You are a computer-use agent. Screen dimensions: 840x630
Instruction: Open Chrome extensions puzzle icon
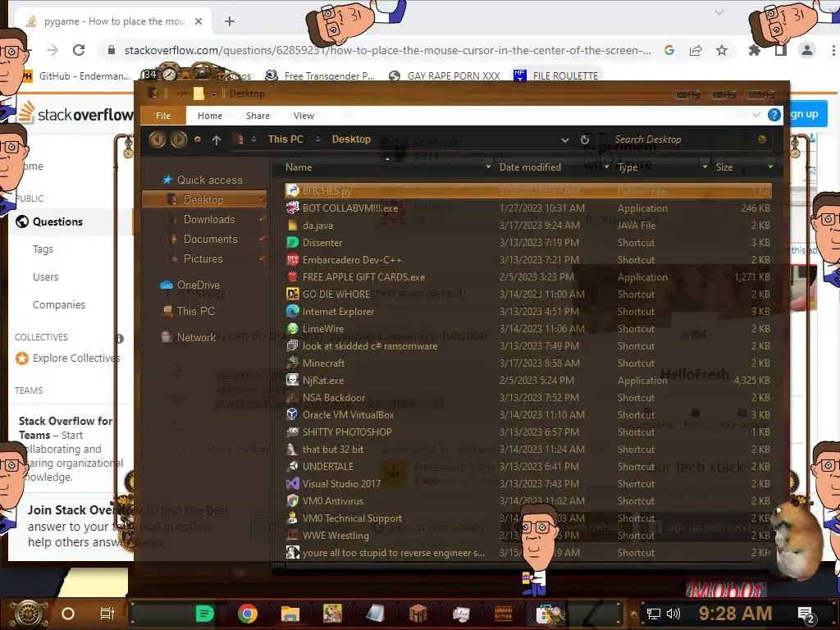(x=755, y=50)
